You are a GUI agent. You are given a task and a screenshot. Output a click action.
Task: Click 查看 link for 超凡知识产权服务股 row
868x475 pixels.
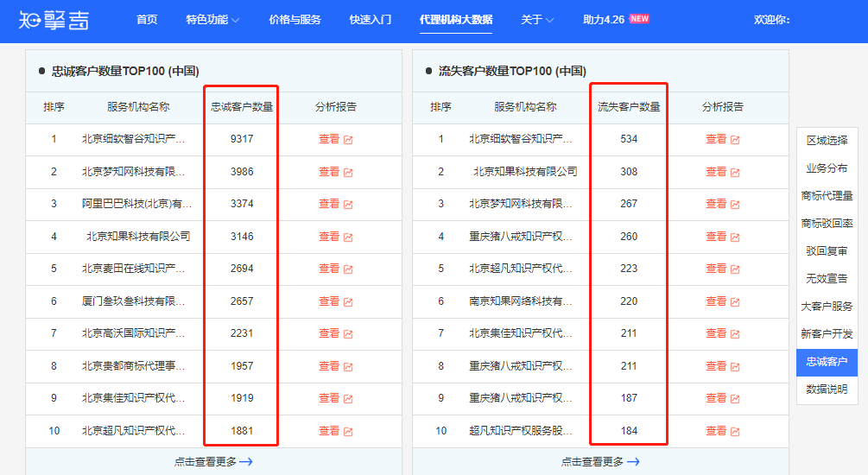click(716, 431)
